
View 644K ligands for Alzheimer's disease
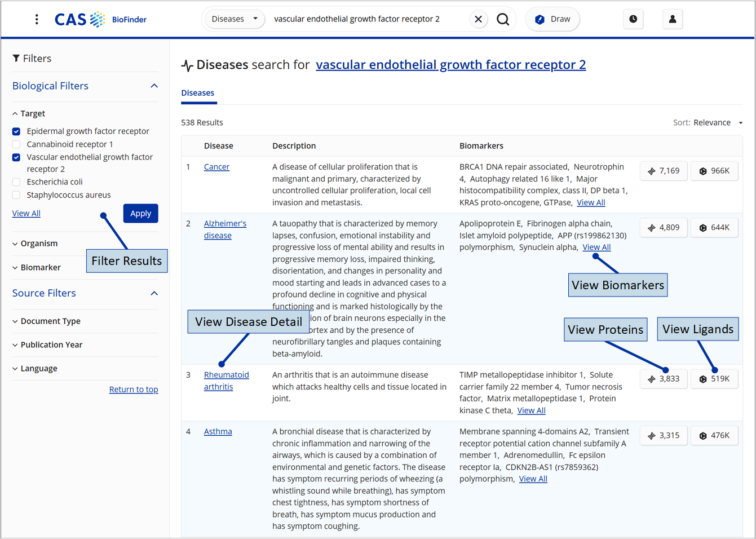[x=714, y=228]
